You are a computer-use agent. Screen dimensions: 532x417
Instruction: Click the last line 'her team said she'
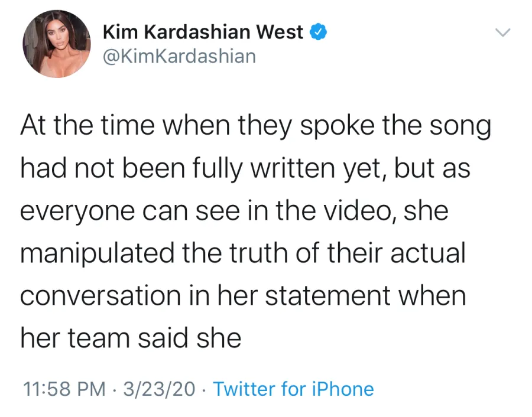click(130, 338)
